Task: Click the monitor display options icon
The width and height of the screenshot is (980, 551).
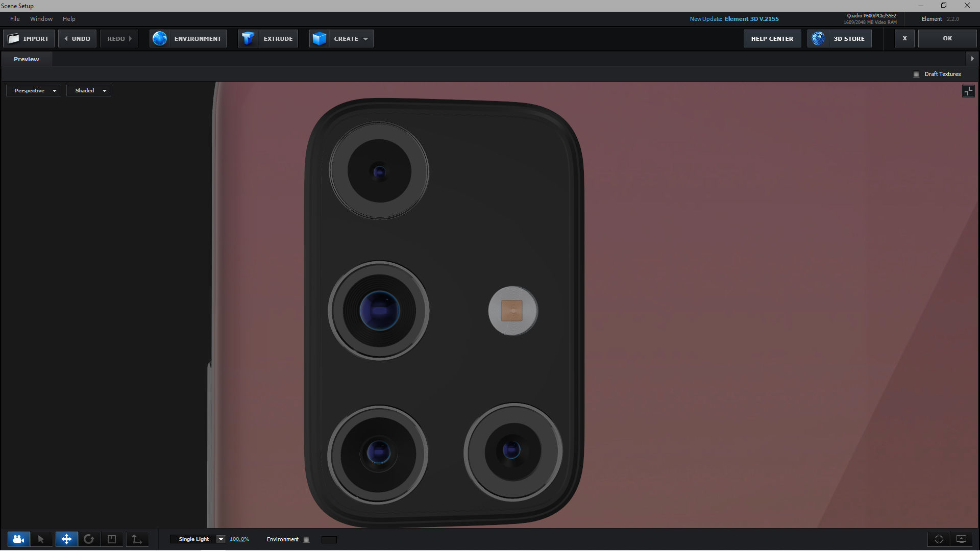Action: (961, 539)
